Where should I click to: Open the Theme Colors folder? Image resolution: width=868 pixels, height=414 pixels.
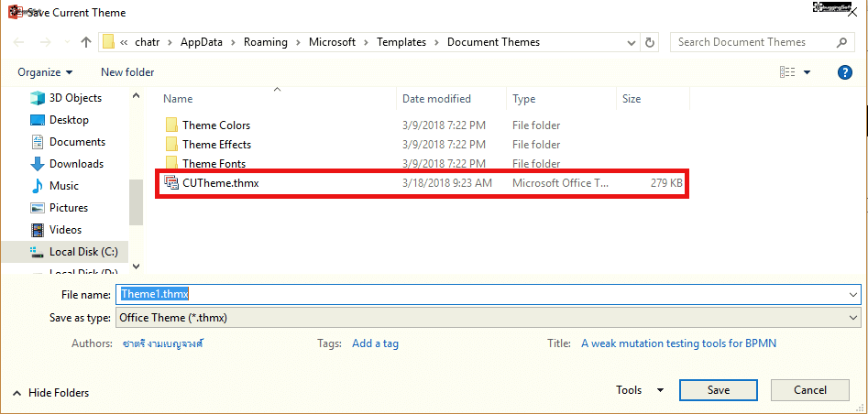tap(215, 125)
